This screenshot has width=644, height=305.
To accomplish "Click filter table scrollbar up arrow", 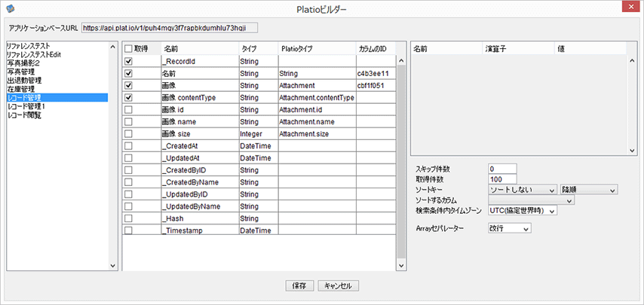I will [x=632, y=61].
